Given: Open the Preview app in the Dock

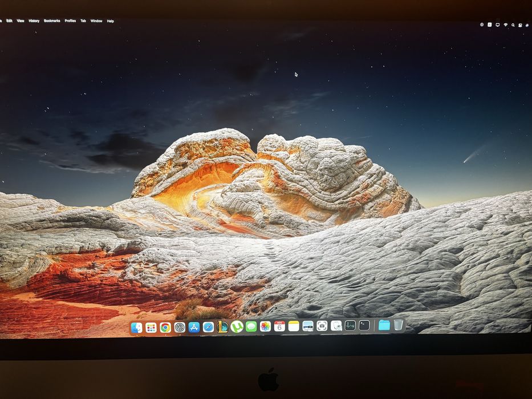Looking at the screenshot, I should pos(308,326).
